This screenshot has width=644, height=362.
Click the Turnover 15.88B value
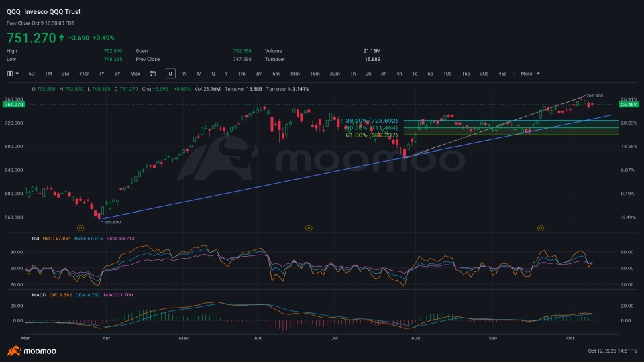(372, 60)
